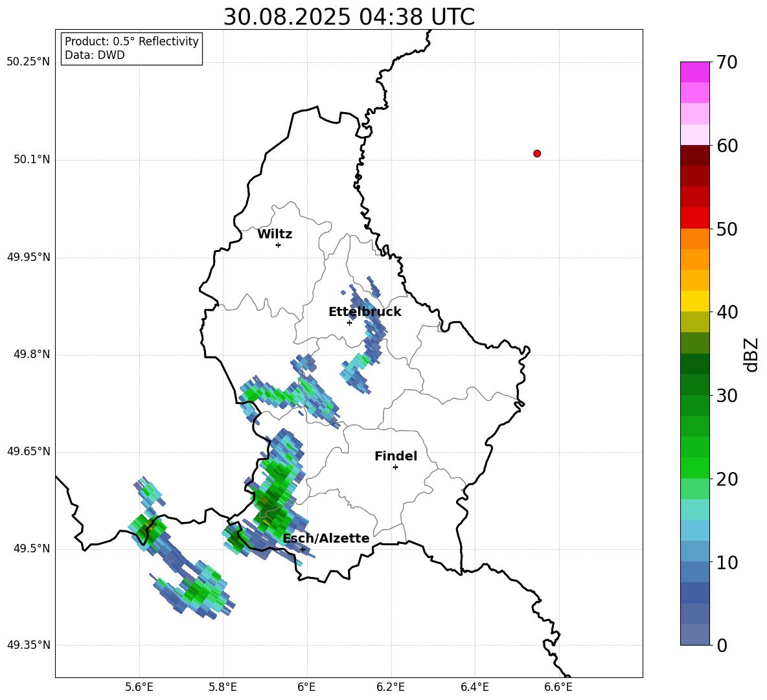This screenshot has width=767, height=700.
Task: Select the Ettelbruck city label
Action: [365, 312]
